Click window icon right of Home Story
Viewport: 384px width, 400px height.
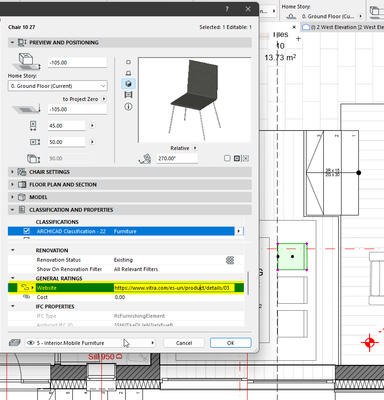tap(376, 13)
